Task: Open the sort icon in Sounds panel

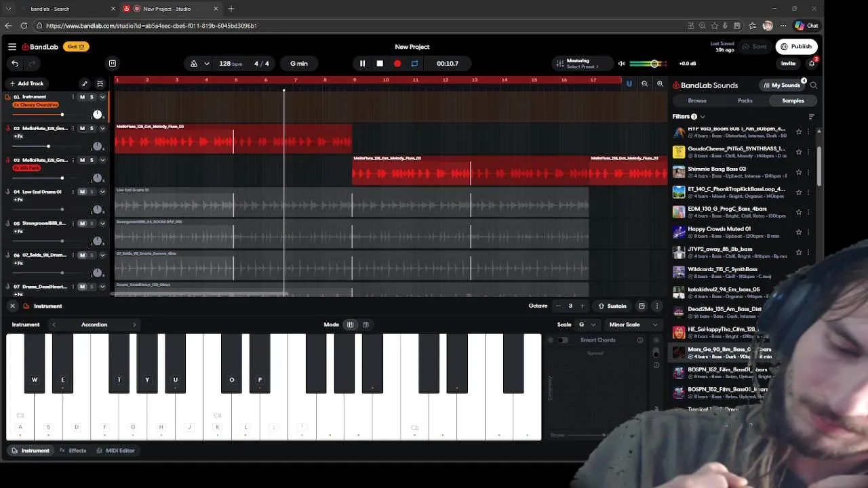Action: [812, 117]
